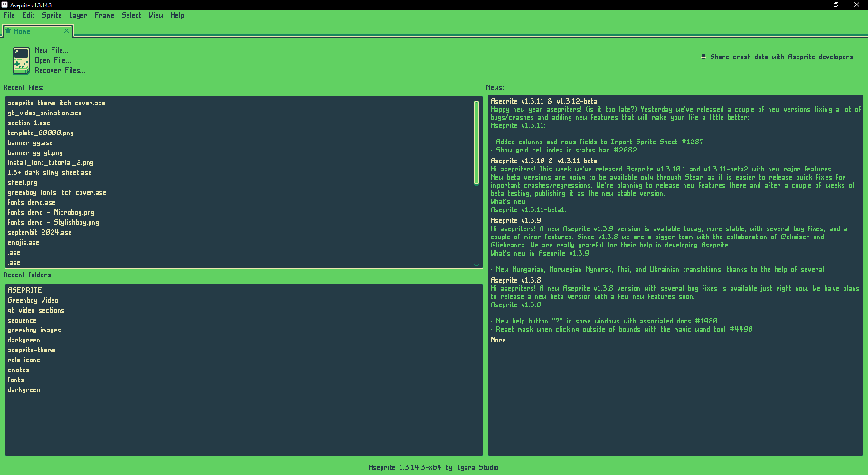
Task: Open recent file banner gg yt.png
Action: [35, 153]
